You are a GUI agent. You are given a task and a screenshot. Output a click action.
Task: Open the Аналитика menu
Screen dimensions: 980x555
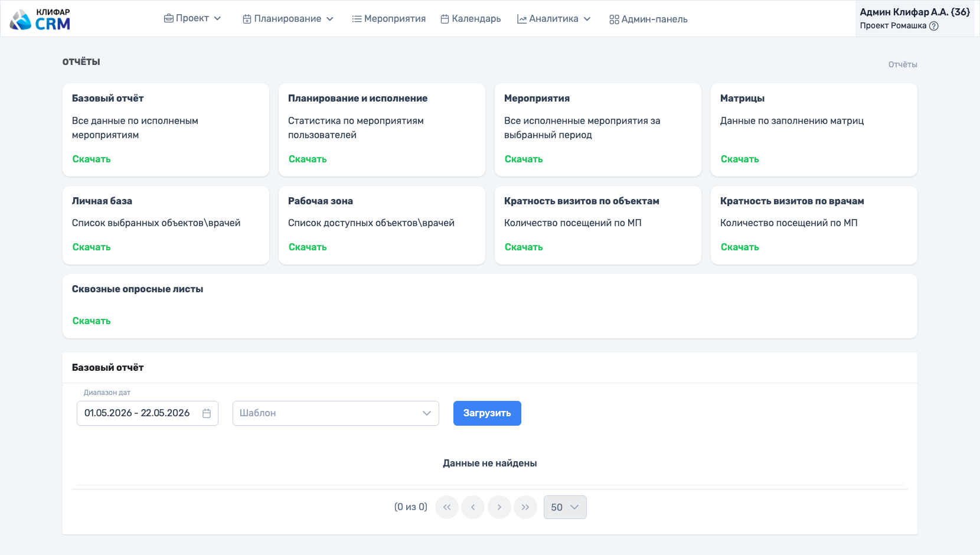(x=554, y=19)
